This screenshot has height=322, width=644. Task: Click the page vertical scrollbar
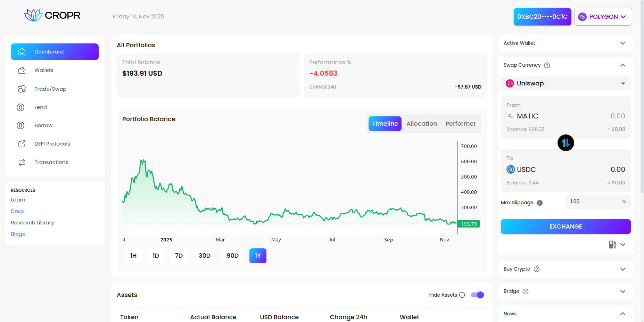[642, 104]
